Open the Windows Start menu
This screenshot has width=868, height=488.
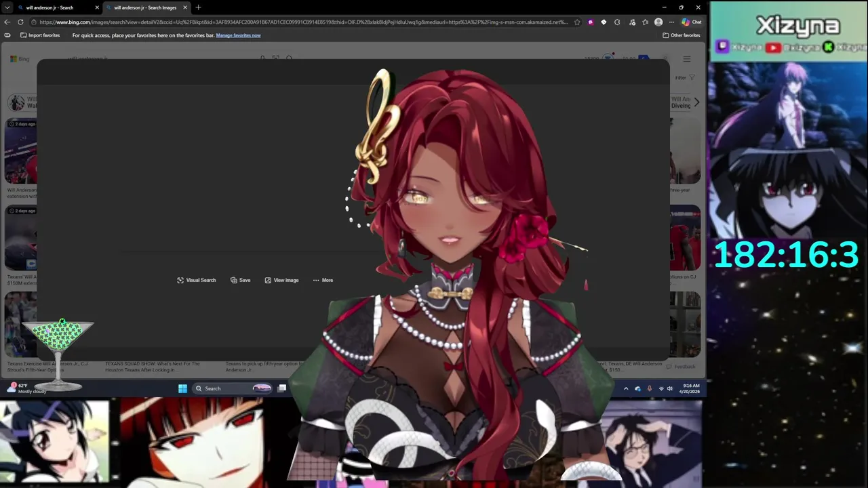pos(182,388)
